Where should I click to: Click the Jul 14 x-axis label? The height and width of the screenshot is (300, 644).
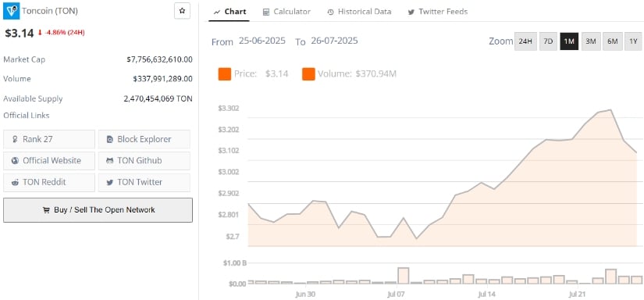[486, 295]
